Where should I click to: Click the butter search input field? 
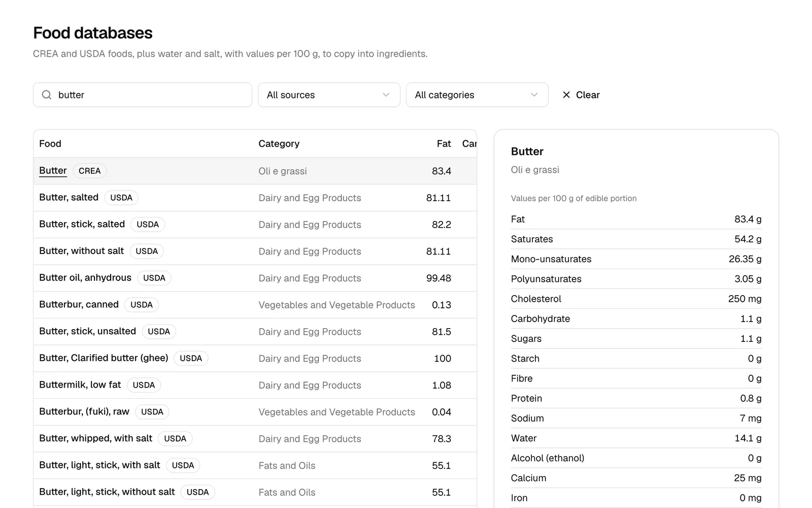[x=143, y=95]
